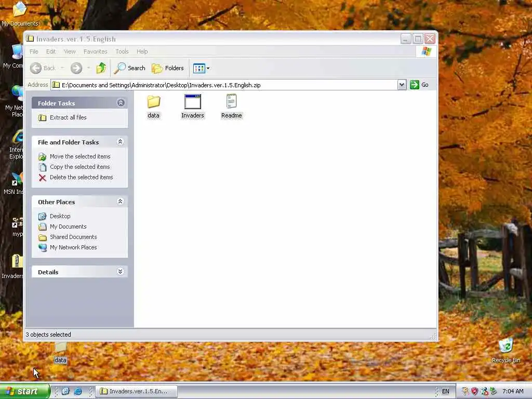Image resolution: width=532 pixels, height=399 pixels.
Task: Minimize the Invaders zip window
Action: point(406,38)
